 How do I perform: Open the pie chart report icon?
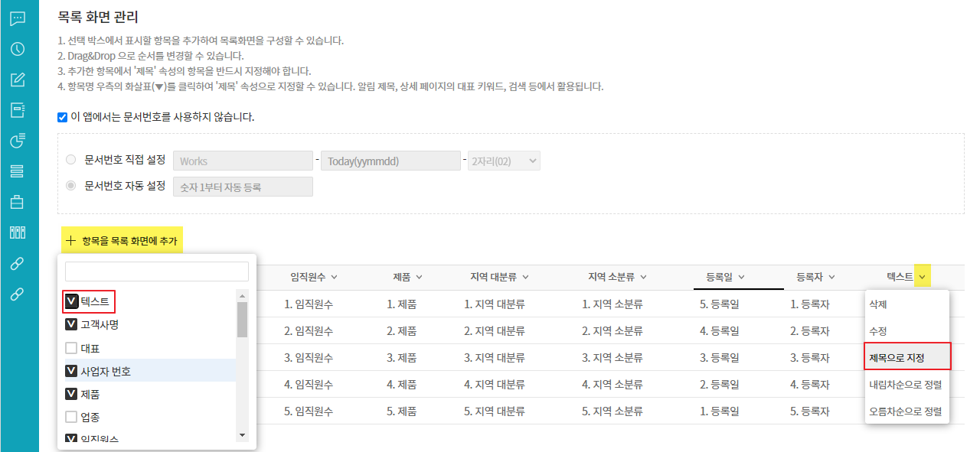(x=18, y=141)
